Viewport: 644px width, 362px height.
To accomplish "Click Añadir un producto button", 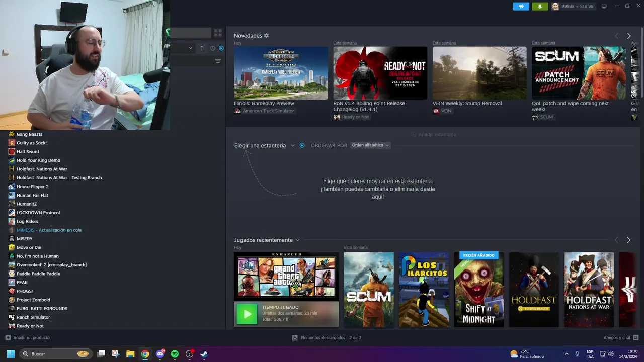I will [x=27, y=338].
